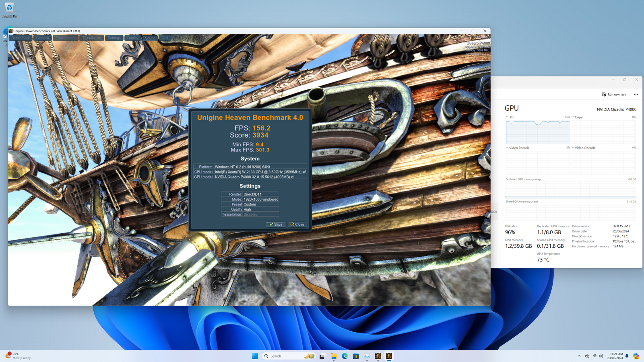The height and width of the screenshot is (362, 644).
Task: Click the CPU model row in results
Action: click(x=250, y=172)
